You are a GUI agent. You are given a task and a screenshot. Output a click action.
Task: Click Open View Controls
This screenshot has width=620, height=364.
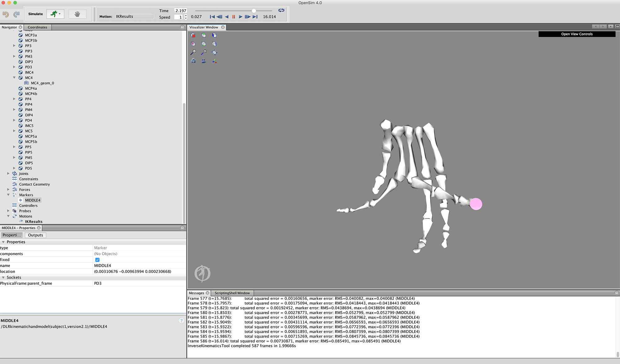point(577,34)
